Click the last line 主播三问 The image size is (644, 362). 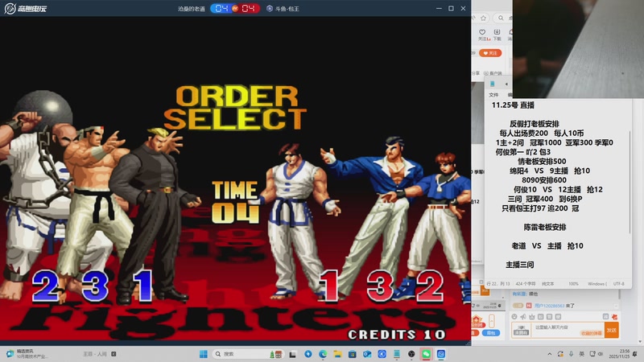(520, 265)
